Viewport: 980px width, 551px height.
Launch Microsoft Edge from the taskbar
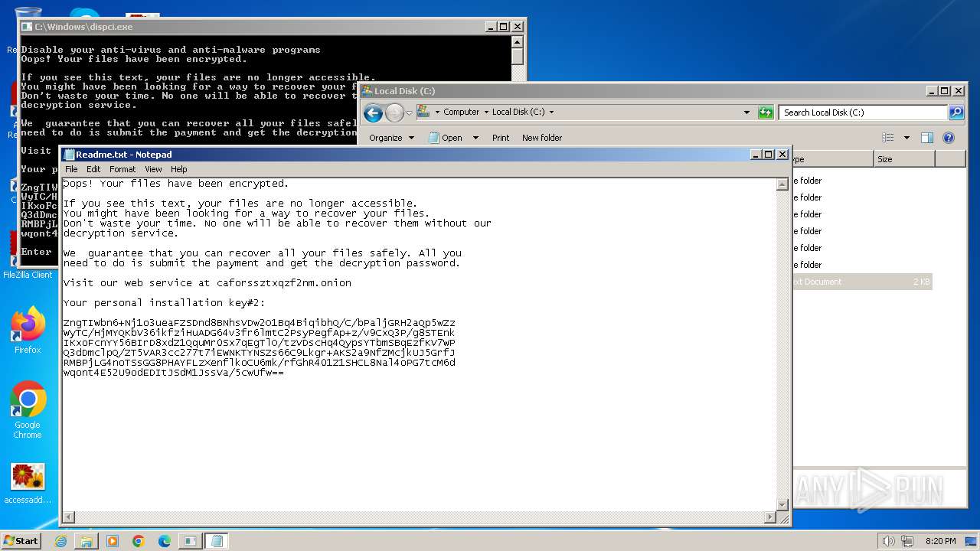164,541
